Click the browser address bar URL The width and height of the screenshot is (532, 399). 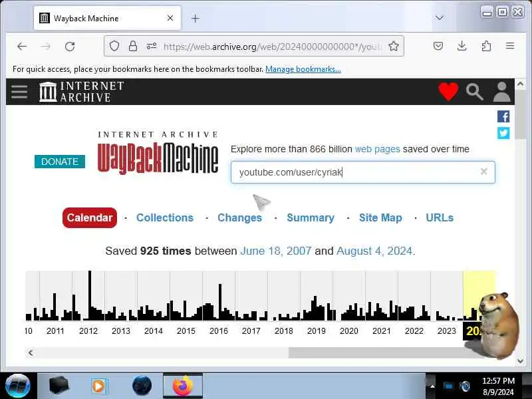[x=273, y=46]
